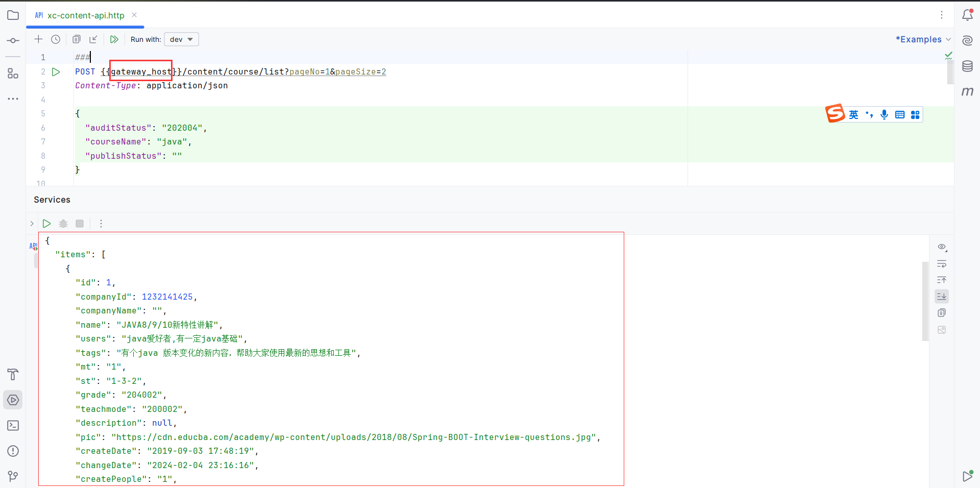Toggle Sogou punctuation mode
This screenshot has height=488, width=980.
point(869,115)
